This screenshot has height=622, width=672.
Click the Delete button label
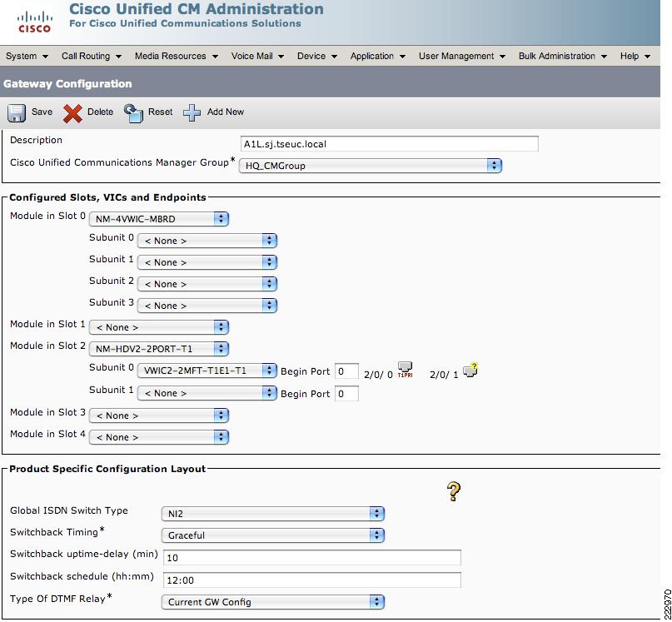pos(100,112)
